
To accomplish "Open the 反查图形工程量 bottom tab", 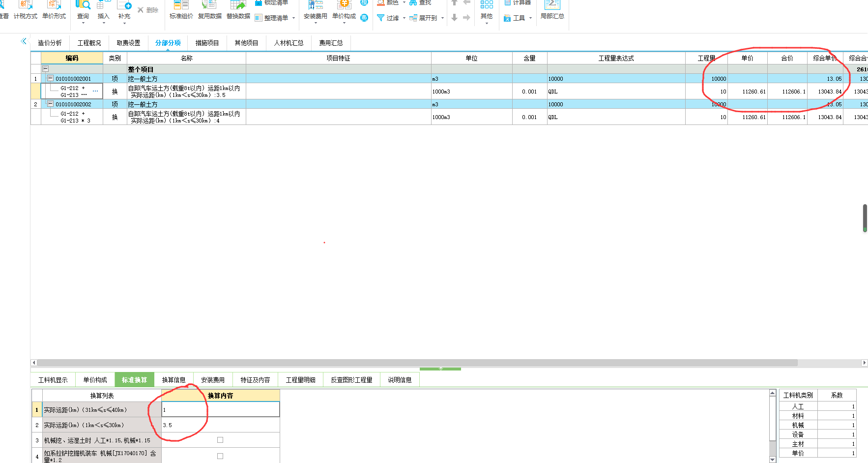I will (x=351, y=380).
